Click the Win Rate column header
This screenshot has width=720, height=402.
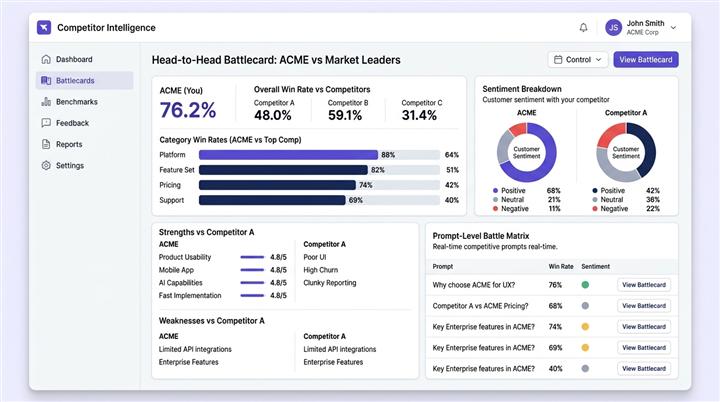(x=561, y=266)
